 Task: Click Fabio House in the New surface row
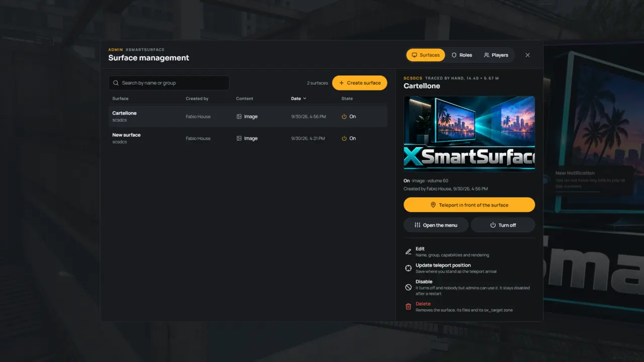click(198, 138)
